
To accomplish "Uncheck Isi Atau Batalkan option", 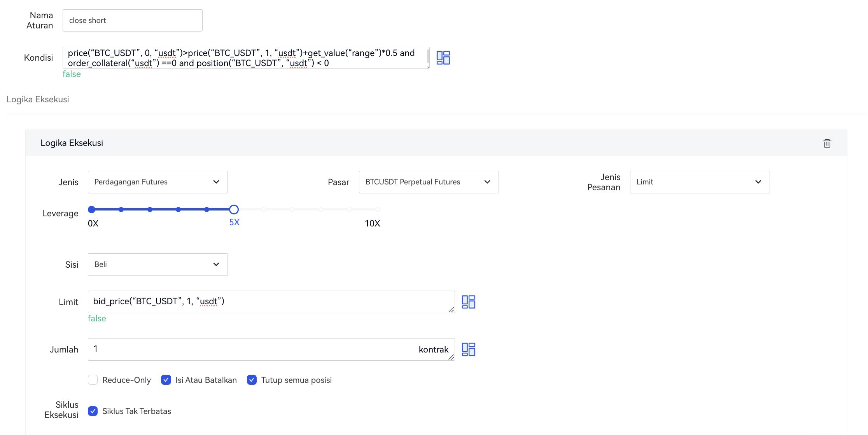I will pos(166,380).
